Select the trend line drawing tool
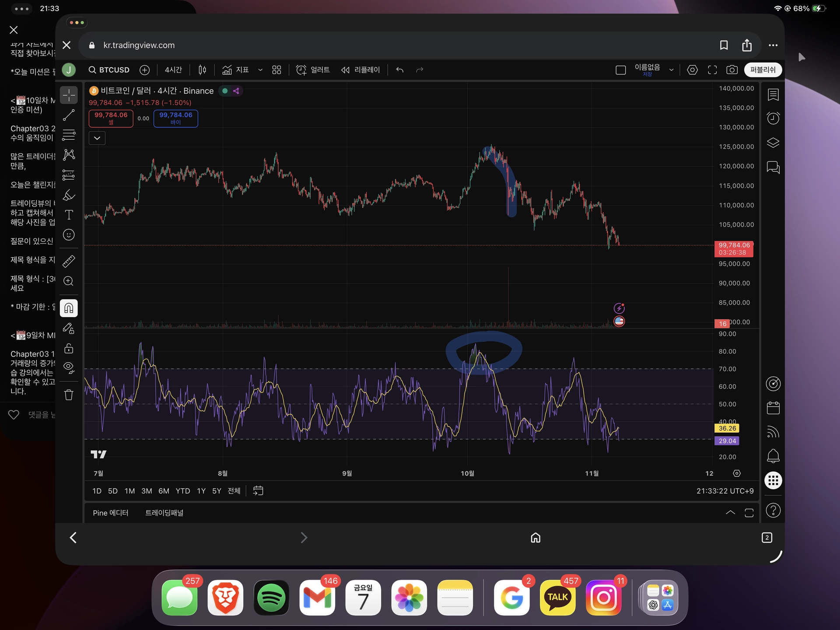Image resolution: width=840 pixels, height=630 pixels. (x=69, y=115)
